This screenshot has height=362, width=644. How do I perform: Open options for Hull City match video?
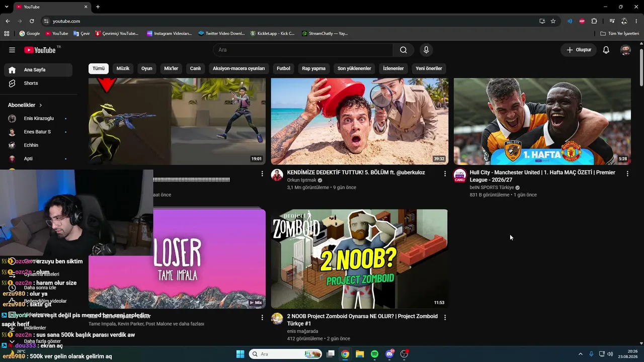click(x=627, y=173)
